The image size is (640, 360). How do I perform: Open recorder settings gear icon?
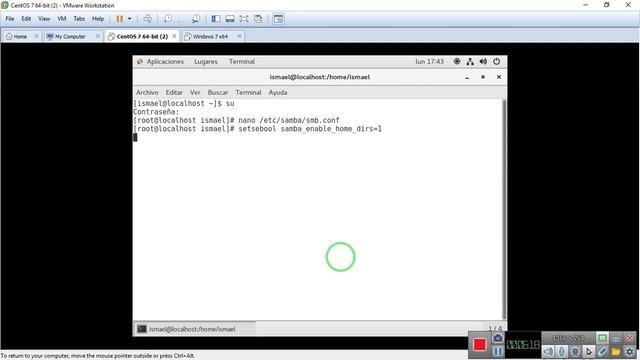coord(629,351)
